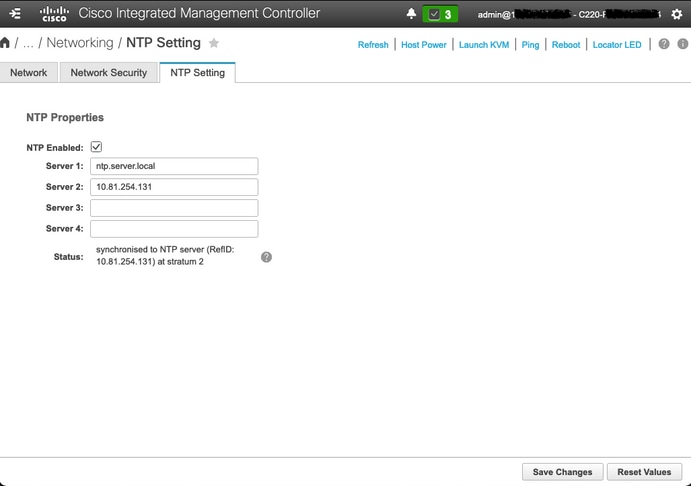Click into the Server 3 field

(x=174, y=208)
